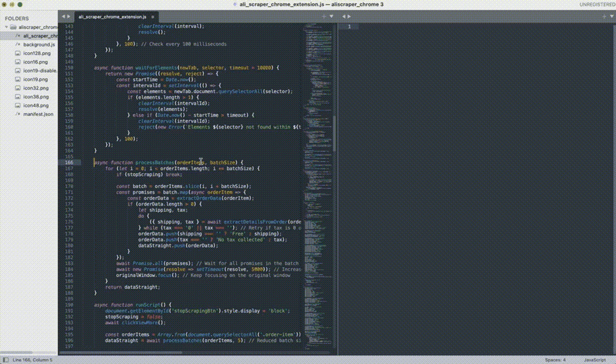616x364 pixels.
Task: Close the ali_scraper_chrome_extension.js tab
Action: (x=153, y=17)
